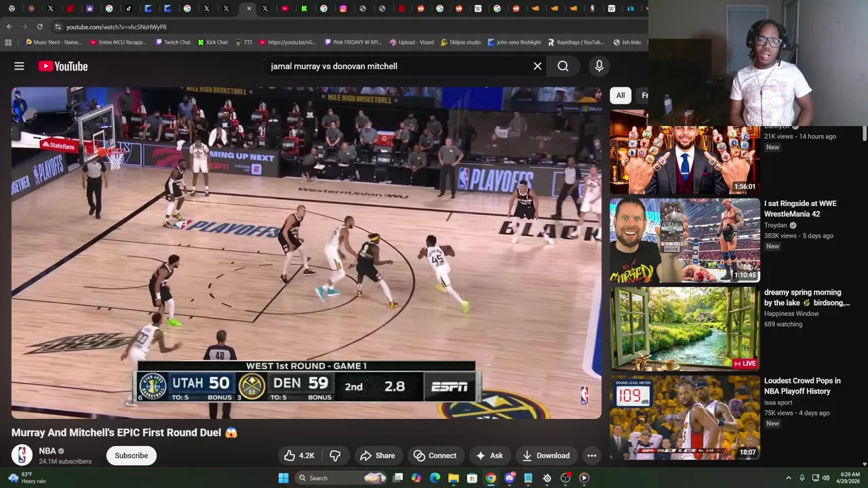This screenshot has width=868, height=488.
Task: Open bih links bookmark folder
Action: tap(627, 42)
